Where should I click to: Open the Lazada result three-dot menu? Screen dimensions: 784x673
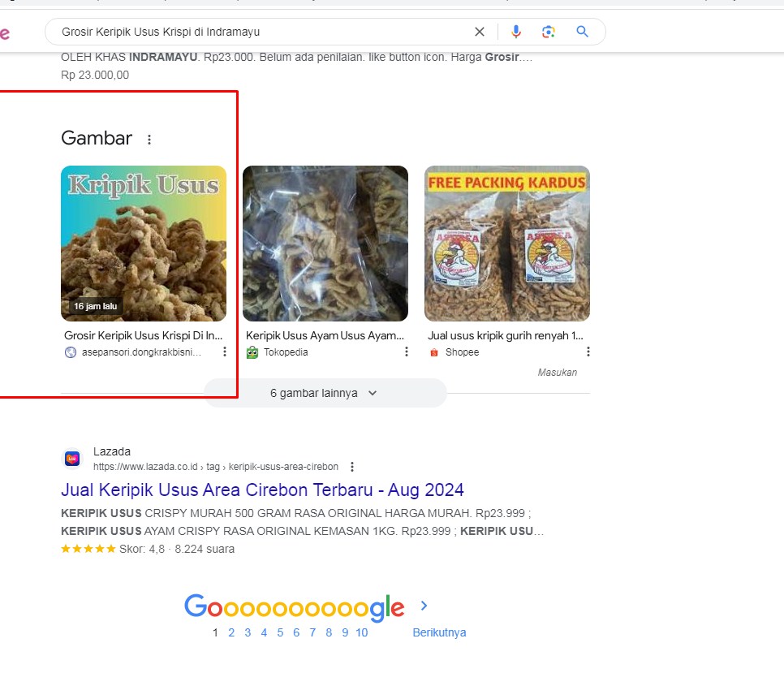tap(351, 467)
